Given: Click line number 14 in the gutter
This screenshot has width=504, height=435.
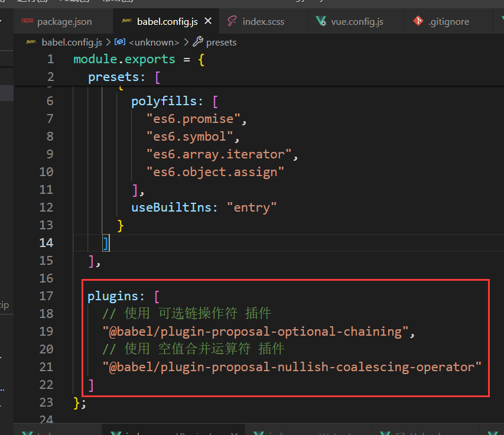Looking at the screenshot, I should pyautogui.click(x=46, y=242).
